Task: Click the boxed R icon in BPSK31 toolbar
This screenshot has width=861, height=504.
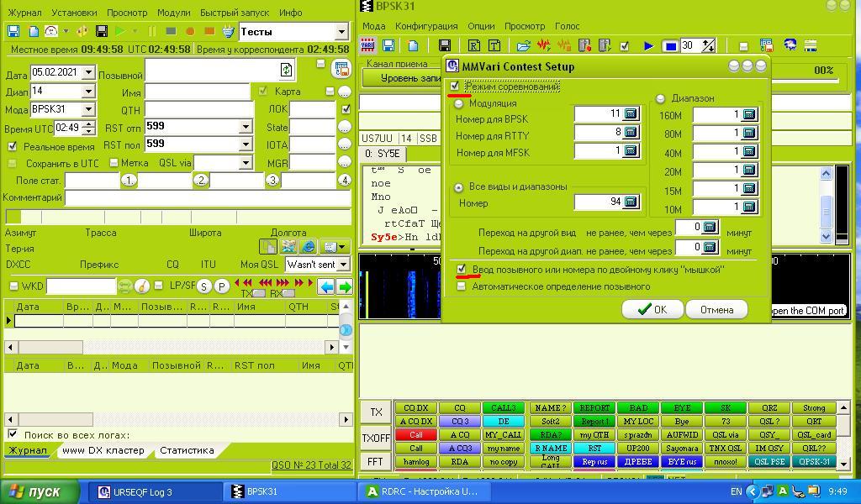Action: pos(474,45)
